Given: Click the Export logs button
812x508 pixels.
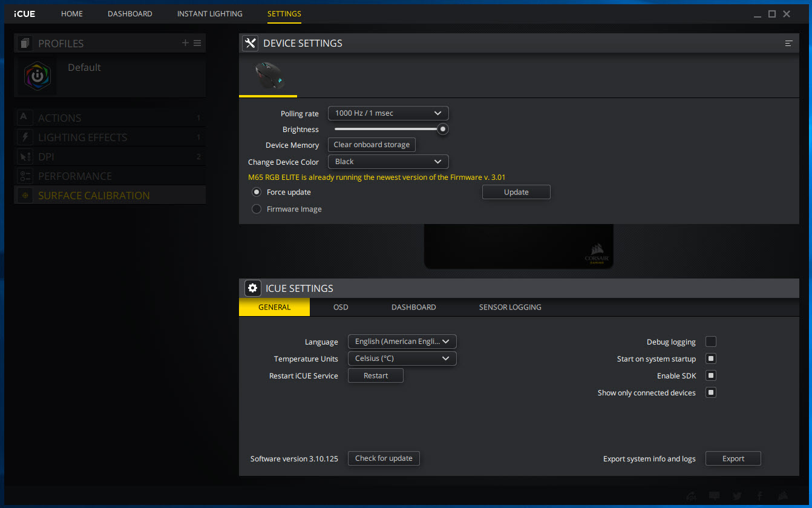Looking at the screenshot, I should [733, 458].
